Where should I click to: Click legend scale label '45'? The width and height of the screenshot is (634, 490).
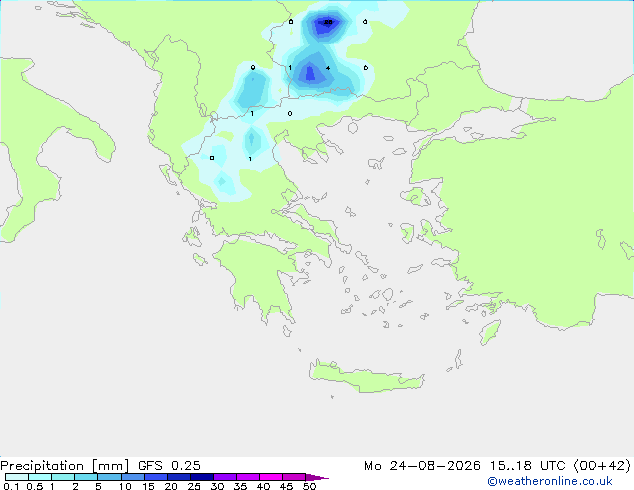[x=286, y=486]
